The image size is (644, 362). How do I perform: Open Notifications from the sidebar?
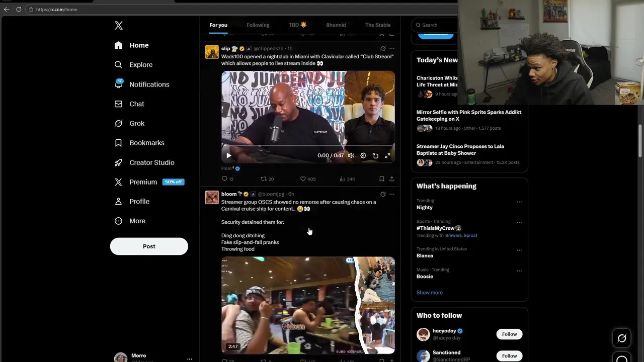(142, 84)
